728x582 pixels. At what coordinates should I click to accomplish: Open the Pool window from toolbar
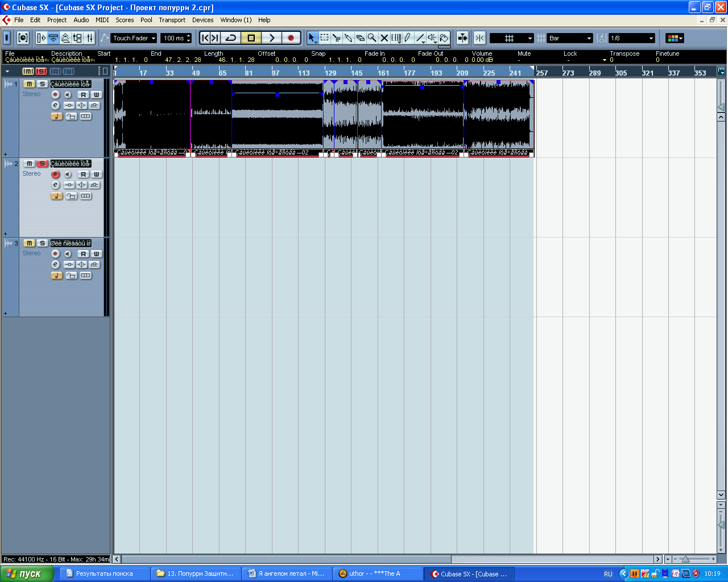coord(77,38)
